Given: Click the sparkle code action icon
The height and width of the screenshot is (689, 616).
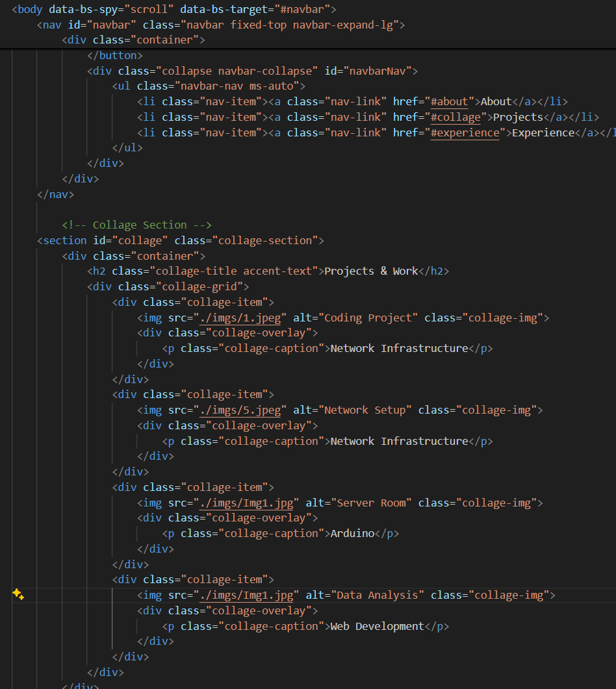Looking at the screenshot, I should [18, 594].
